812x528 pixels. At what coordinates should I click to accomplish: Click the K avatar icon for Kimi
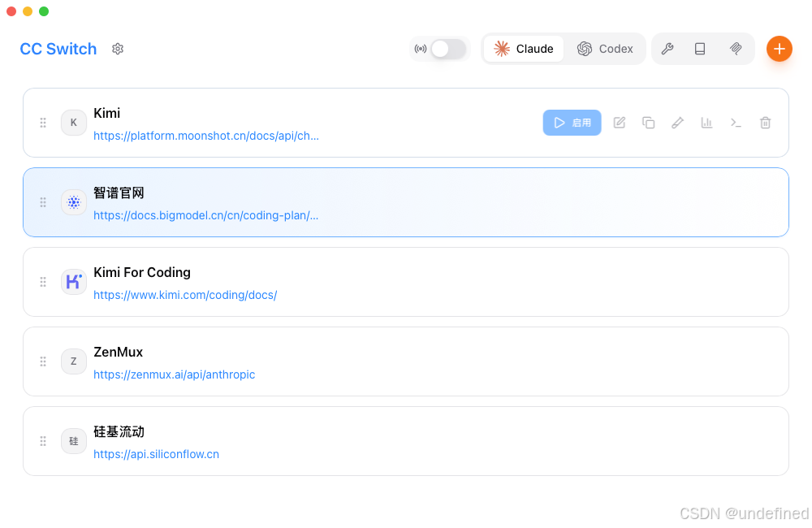point(74,123)
